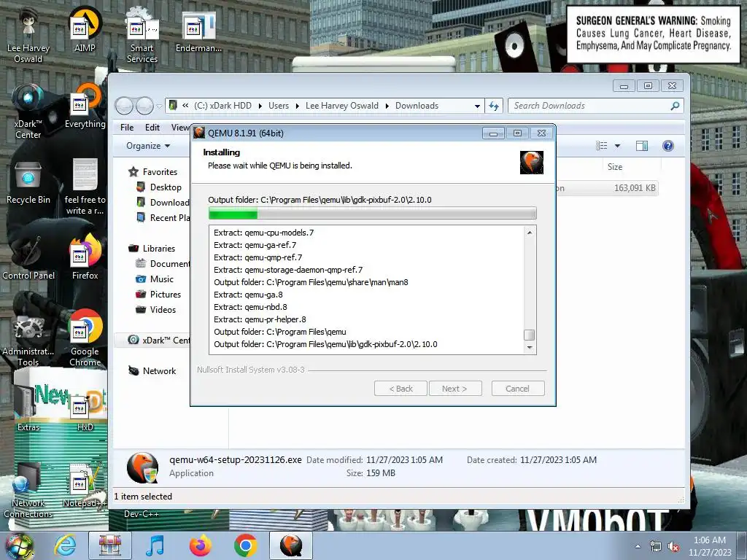The height and width of the screenshot is (560, 747).
Task: Open Firefox from the taskbar
Action: pyautogui.click(x=200, y=545)
